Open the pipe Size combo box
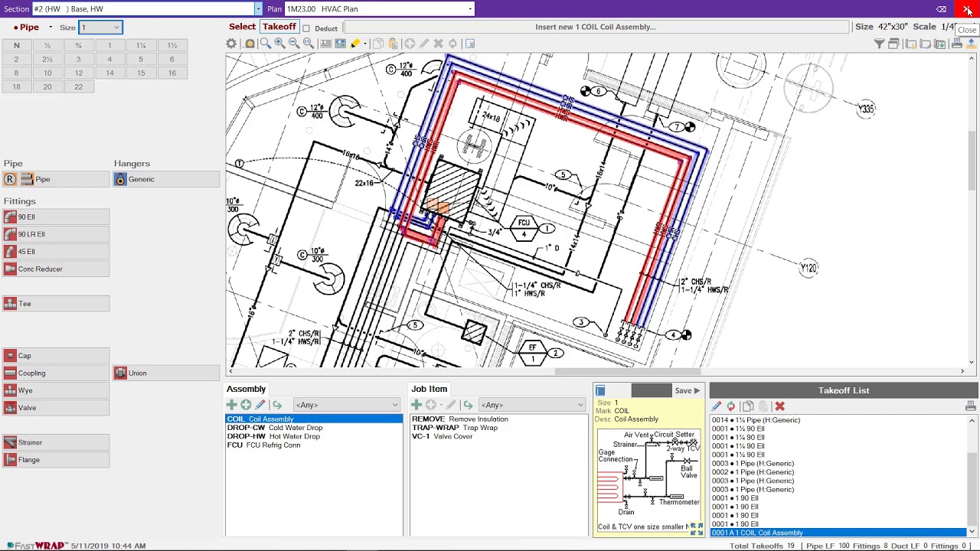The image size is (980, 551). point(100,28)
